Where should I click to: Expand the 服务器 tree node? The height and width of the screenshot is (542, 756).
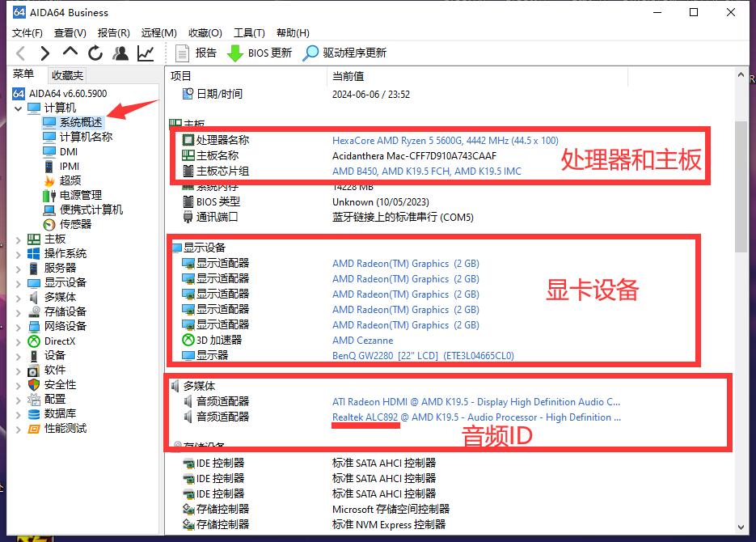pos(19,269)
